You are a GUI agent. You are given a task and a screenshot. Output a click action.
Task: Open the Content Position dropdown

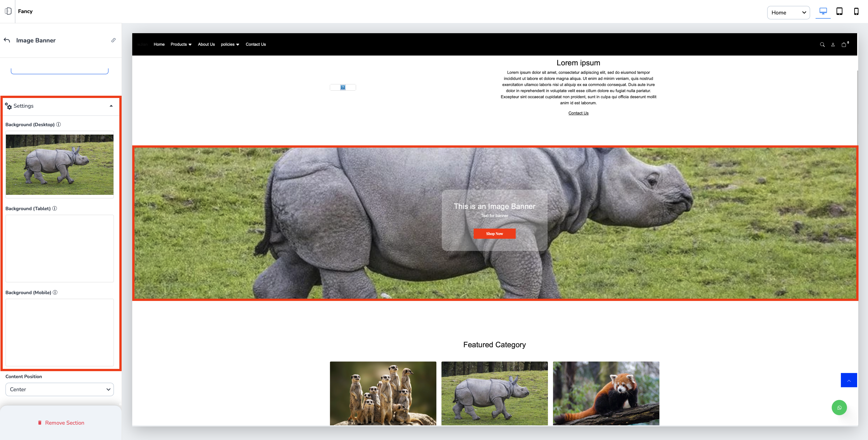[60, 389]
